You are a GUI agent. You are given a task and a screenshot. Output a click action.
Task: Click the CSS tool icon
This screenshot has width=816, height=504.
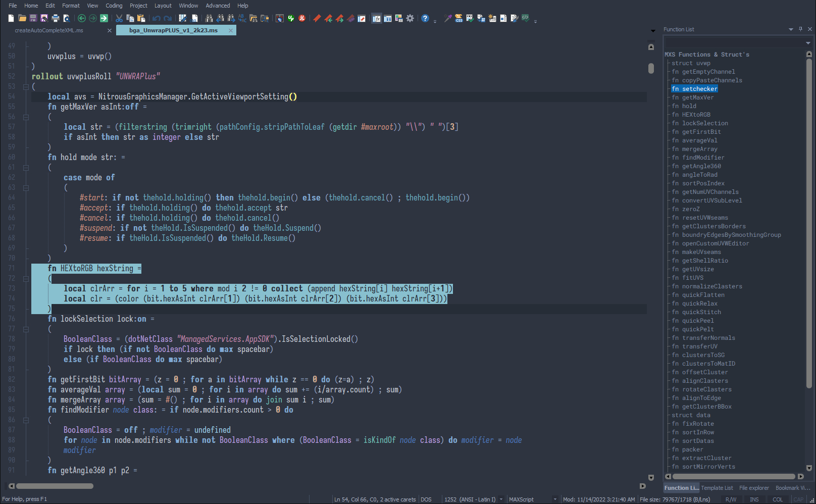click(458, 18)
